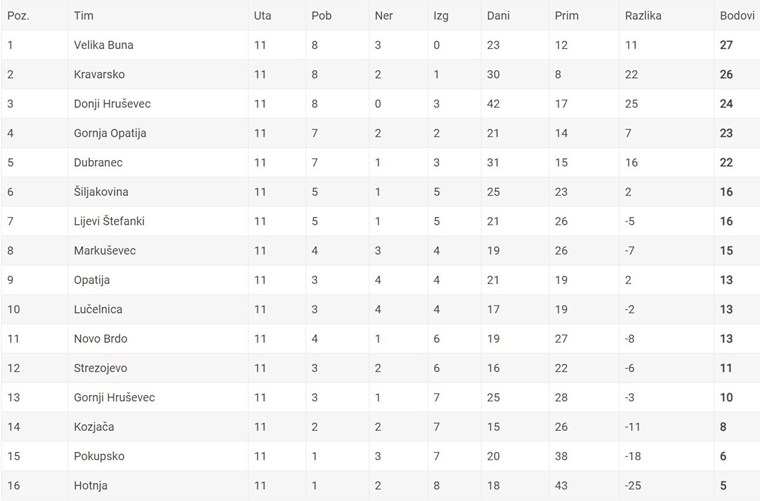760x501 pixels.
Task: Select the Lučelnica team name
Action: tap(99, 310)
